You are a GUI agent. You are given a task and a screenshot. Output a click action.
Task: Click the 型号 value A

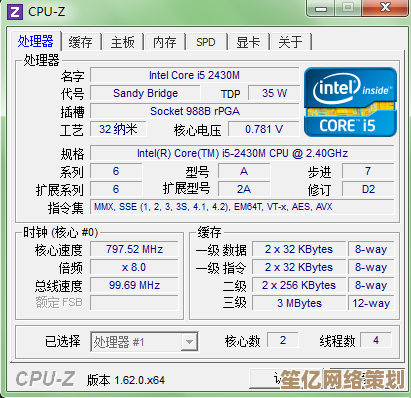[x=244, y=171]
